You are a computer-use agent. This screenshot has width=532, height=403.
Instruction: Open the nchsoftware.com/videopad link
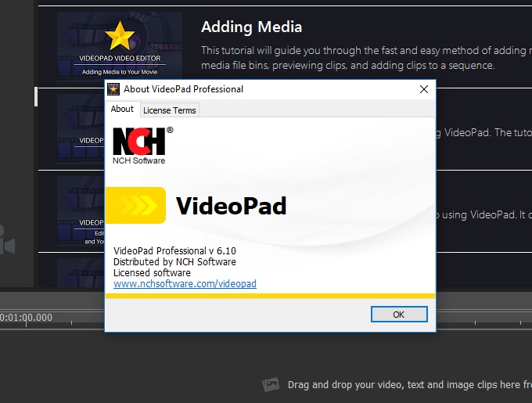click(185, 283)
